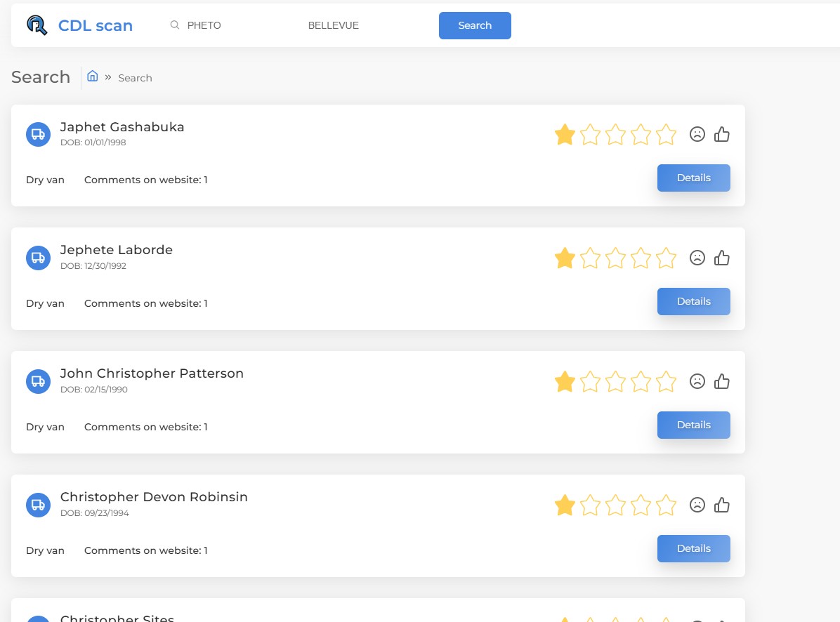840x622 pixels.
Task: Open Details for John Christopher Patterson
Action: coord(694,425)
